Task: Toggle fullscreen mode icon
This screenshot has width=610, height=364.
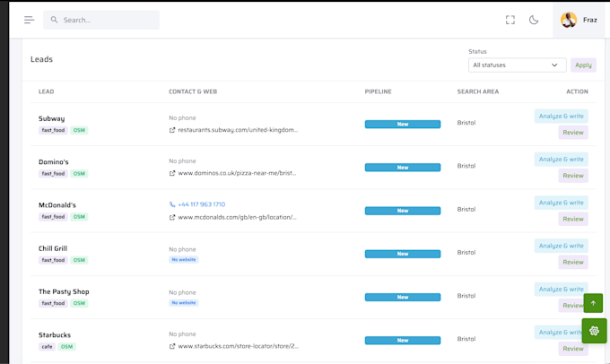Action: pos(510,20)
